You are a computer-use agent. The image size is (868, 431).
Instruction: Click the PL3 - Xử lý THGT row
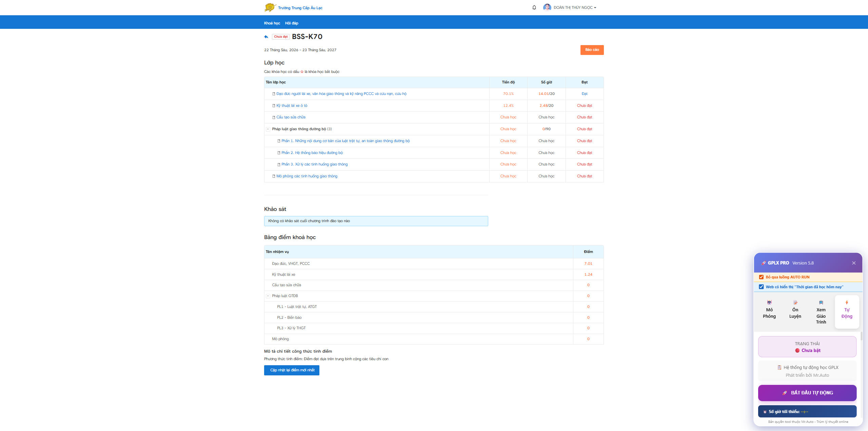[434, 328]
